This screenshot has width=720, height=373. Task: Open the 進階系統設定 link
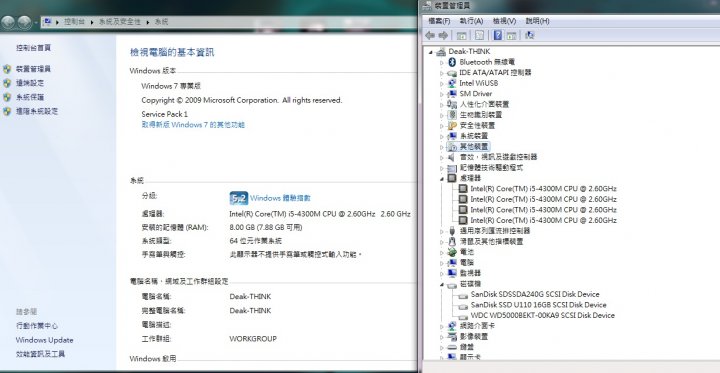[37, 111]
